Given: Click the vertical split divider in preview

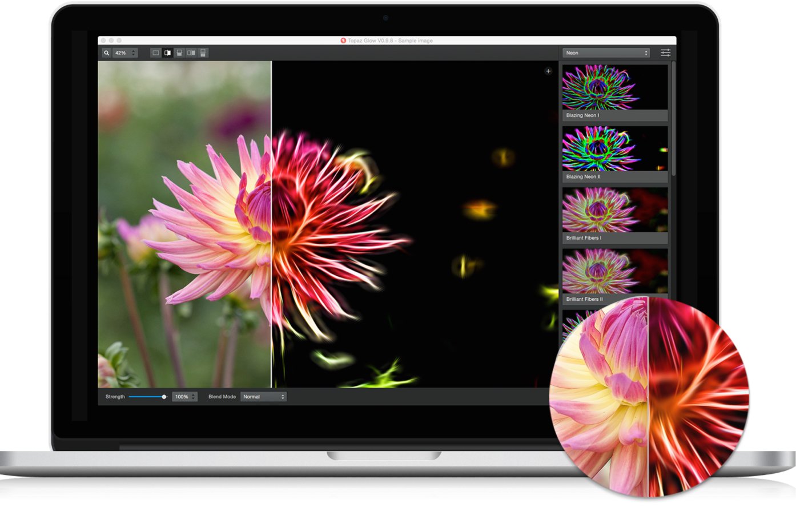Looking at the screenshot, I should tap(271, 224).
